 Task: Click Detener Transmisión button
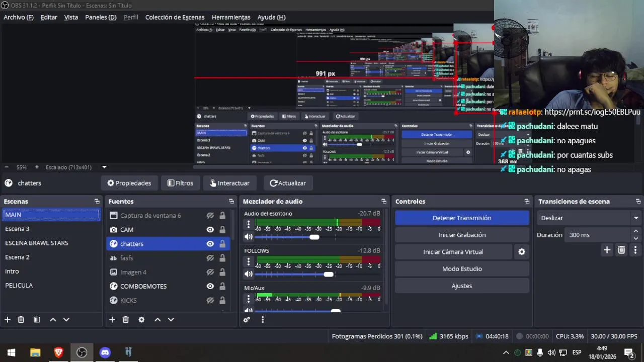click(x=462, y=218)
